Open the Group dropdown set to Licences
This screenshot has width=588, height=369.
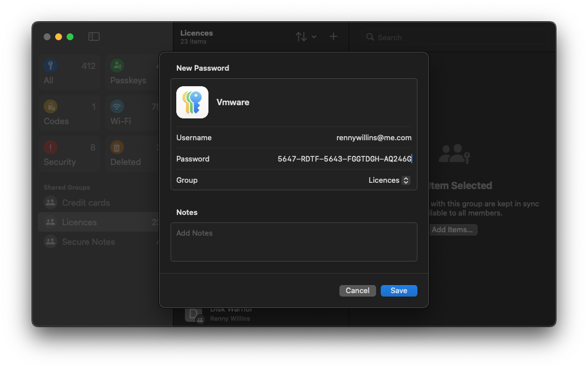389,180
